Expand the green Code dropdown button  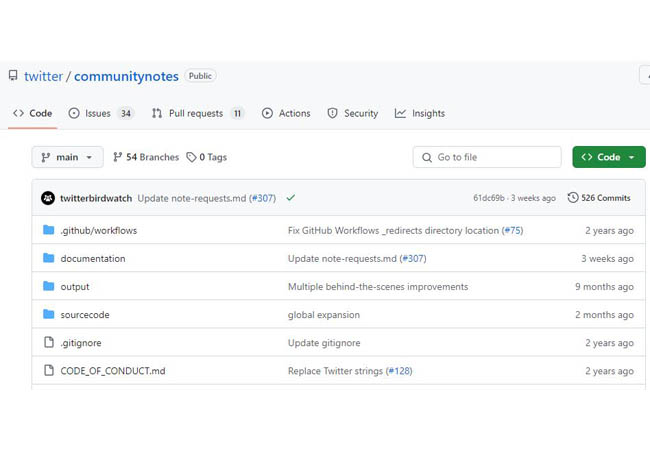608,157
